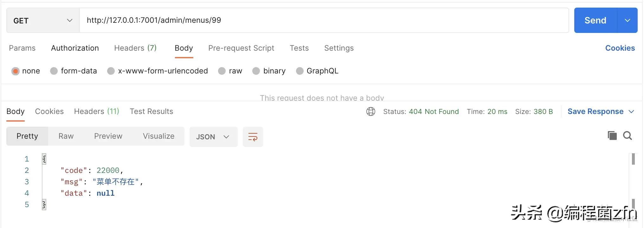Click the 20 ms time value
This screenshot has height=228, width=644.
coord(497,111)
